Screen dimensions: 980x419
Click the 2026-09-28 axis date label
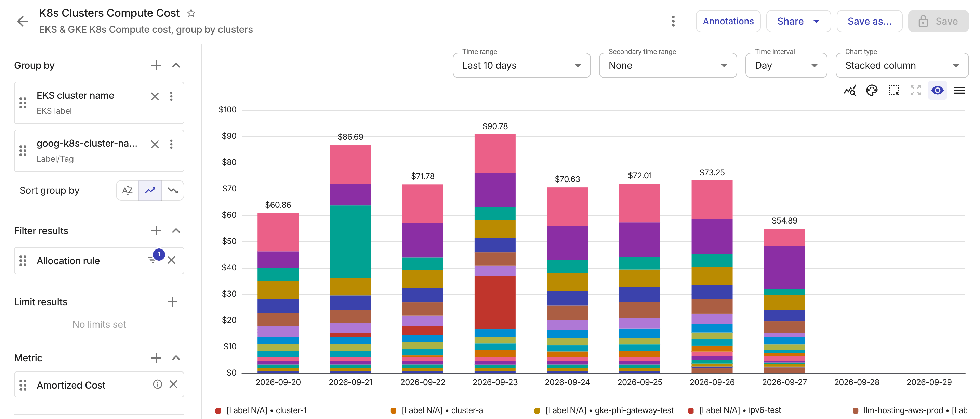[857, 382]
